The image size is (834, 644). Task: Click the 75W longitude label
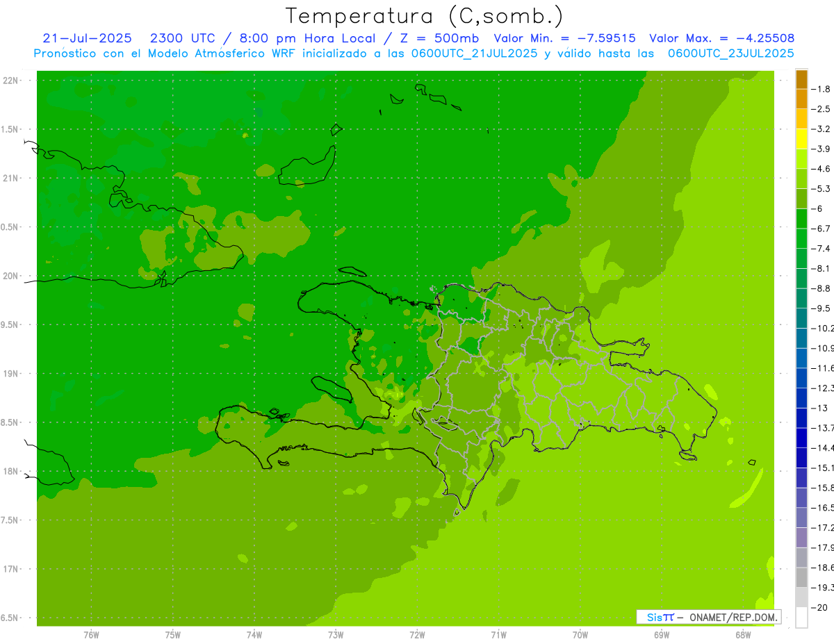pyautogui.click(x=173, y=635)
